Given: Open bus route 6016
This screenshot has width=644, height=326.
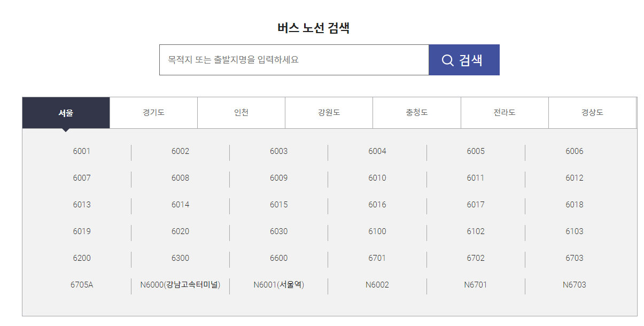Looking at the screenshot, I should (x=377, y=205).
